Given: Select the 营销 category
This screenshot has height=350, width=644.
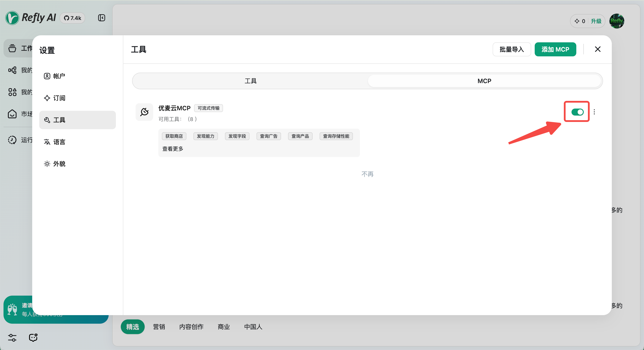Looking at the screenshot, I should [159, 327].
